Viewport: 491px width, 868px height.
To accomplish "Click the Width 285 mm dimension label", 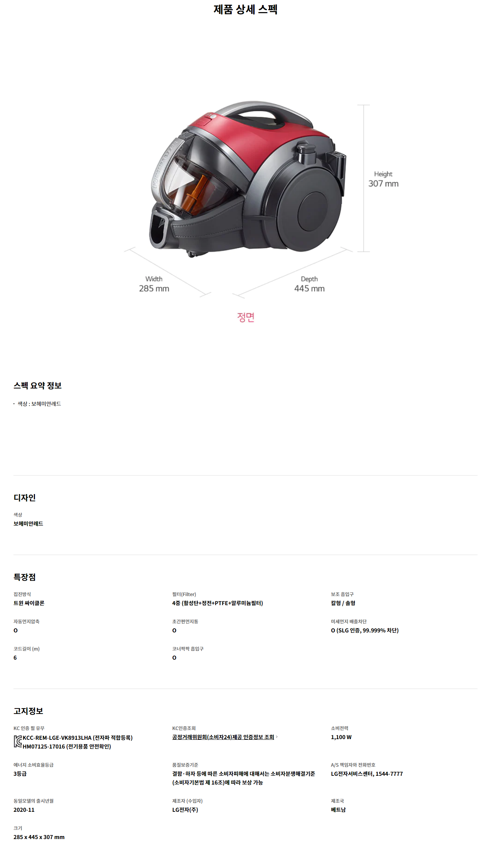I will tap(154, 284).
